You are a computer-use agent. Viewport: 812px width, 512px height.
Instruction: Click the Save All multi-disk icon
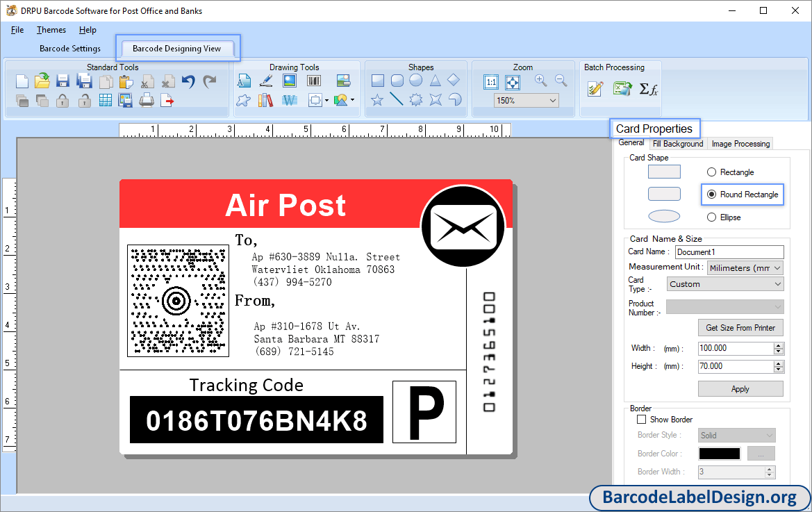coord(84,81)
